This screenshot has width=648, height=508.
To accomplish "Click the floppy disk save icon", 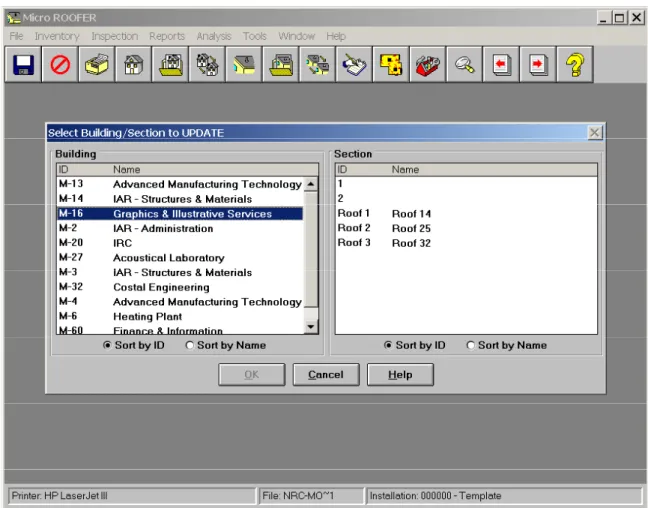I will (23, 64).
